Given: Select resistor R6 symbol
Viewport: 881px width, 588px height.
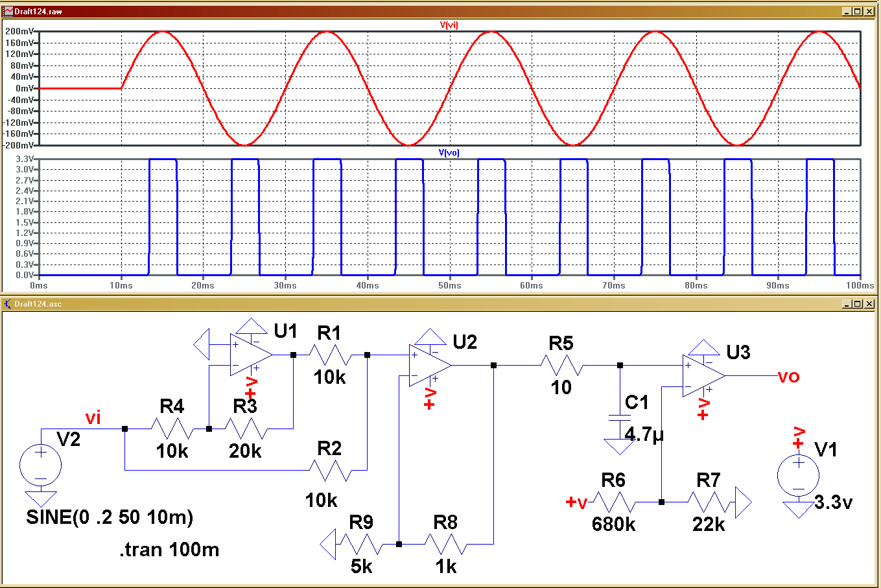Looking at the screenshot, I should [x=614, y=502].
